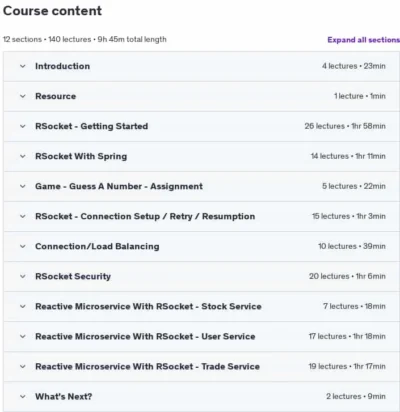The height and width of the screenshot is (412, 400).
Task: Click the chevron beside RSocket Security
Action: (x=23, y=276)
